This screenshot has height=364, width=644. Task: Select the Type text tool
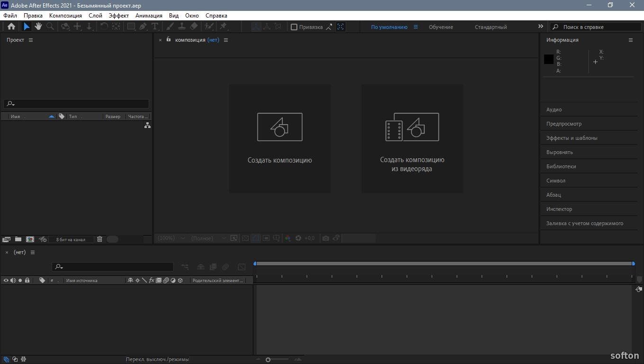point(155,27)
